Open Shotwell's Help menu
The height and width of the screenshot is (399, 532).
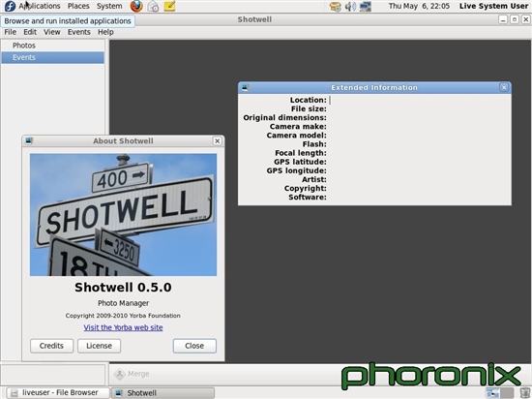click(105, 32)
